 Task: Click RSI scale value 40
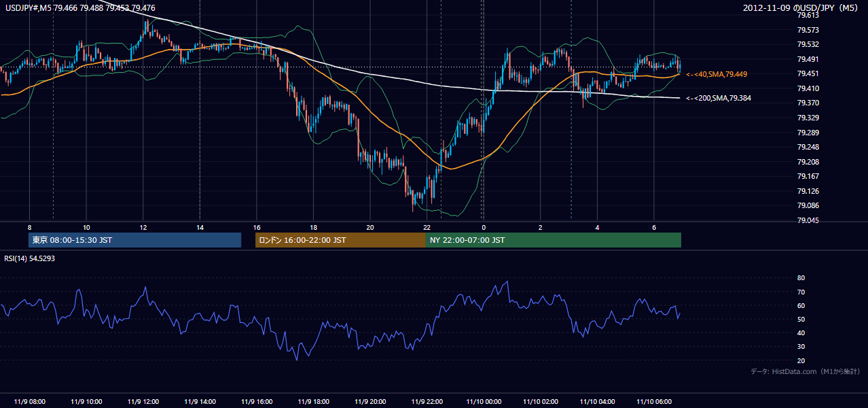click(x=801, y=333)
